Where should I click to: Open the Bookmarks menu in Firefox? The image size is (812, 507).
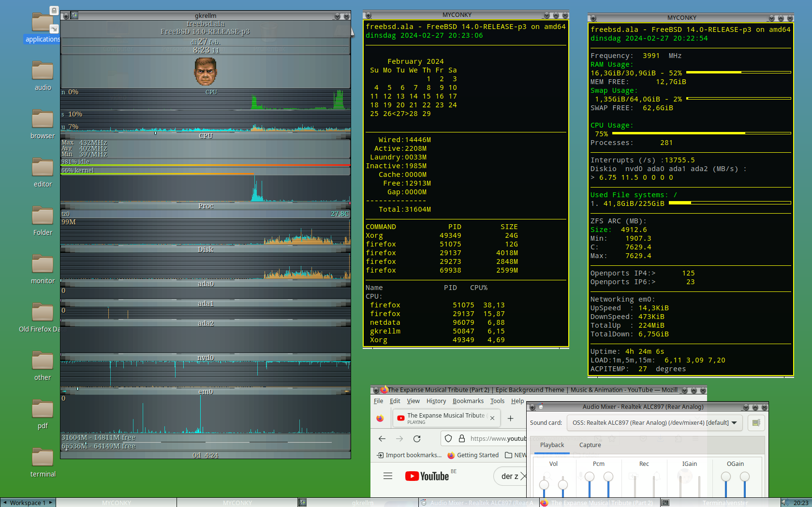tap(468, 401)
